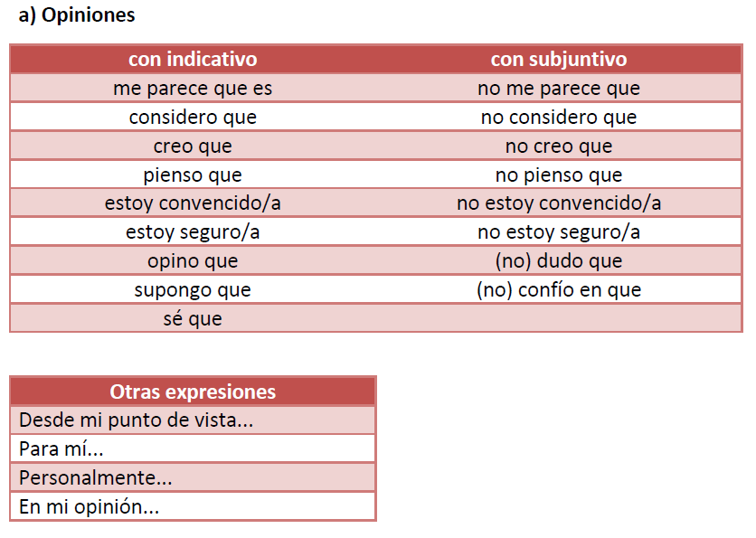Select the 'no pienso que' cell

tap(559, 175)
